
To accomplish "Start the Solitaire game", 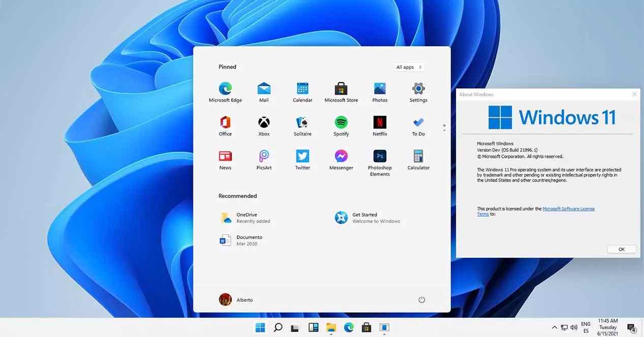I will click(x=303, y=126).
